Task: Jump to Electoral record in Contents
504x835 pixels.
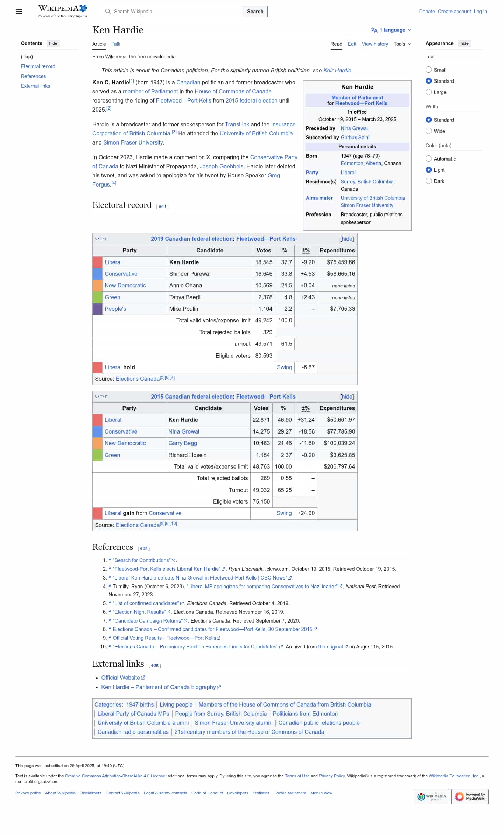Action: 38,66
